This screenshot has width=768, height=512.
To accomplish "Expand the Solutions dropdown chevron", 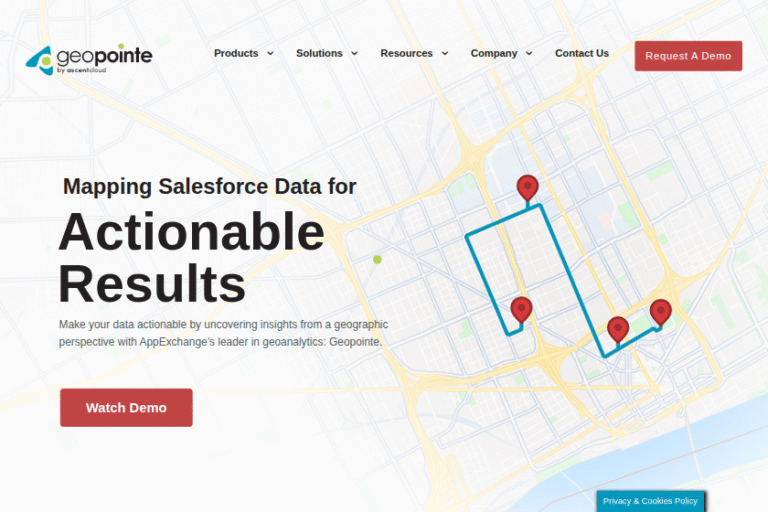I will (x=354, y=53).
